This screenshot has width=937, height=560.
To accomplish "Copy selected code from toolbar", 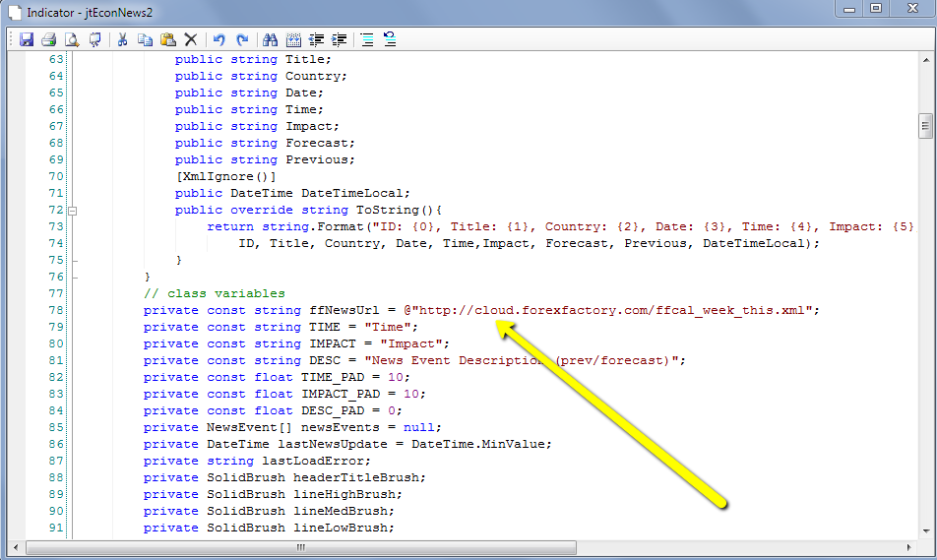I will coord(146,39).
